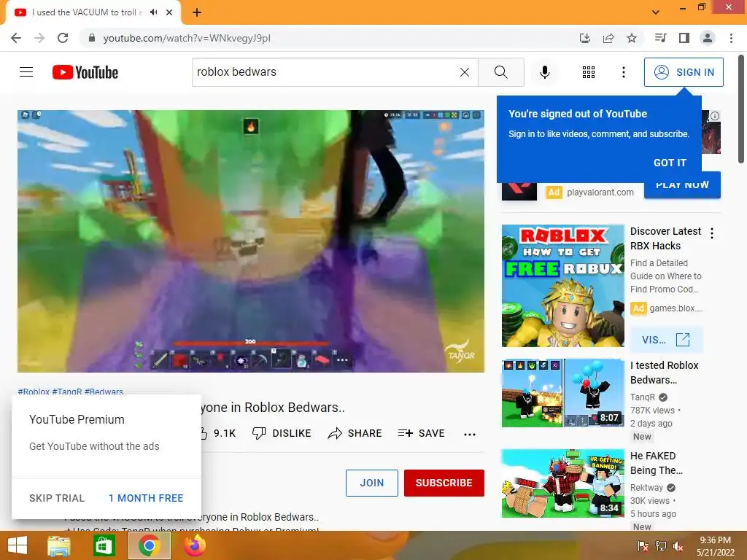Viewport: 747px width, 560px height.
Task: Share the video
Action: tap(355, 433)
